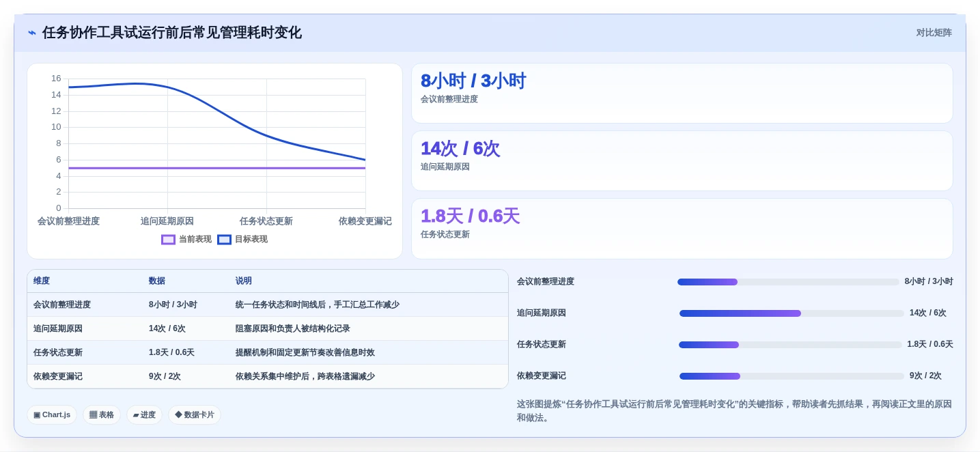Click the Chart.js tag chip

tap(52, 414)
